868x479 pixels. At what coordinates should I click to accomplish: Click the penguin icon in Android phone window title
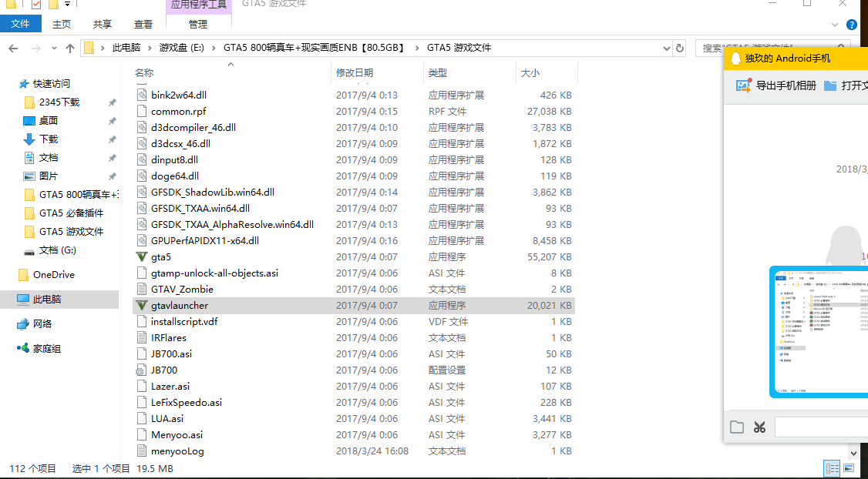(735, 59)
